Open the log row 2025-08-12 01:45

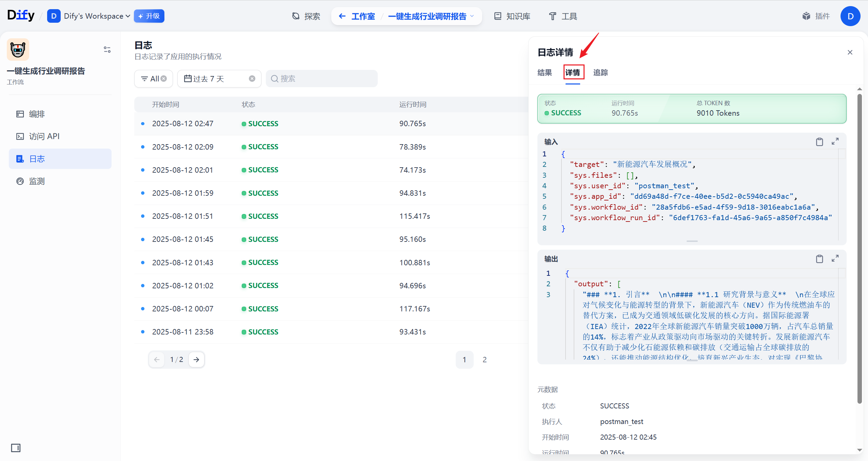tap(331, 239)
